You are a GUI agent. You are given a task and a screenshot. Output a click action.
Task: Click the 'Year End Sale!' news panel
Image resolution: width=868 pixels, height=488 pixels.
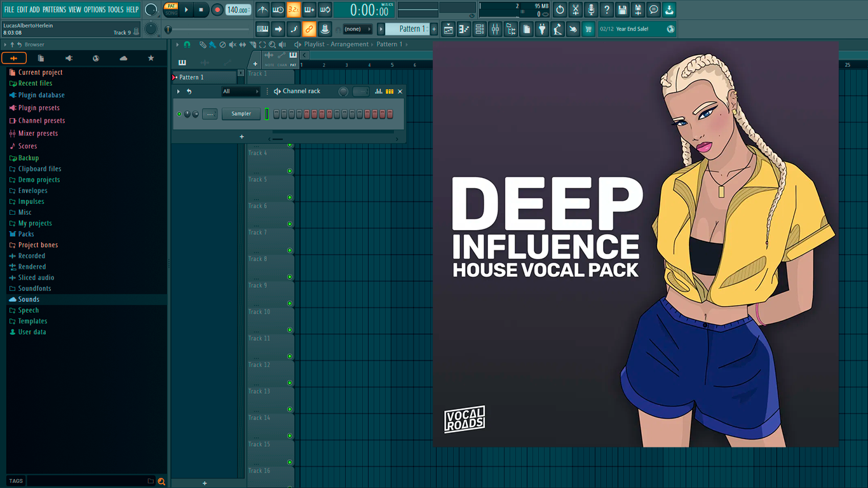(637, 29)
